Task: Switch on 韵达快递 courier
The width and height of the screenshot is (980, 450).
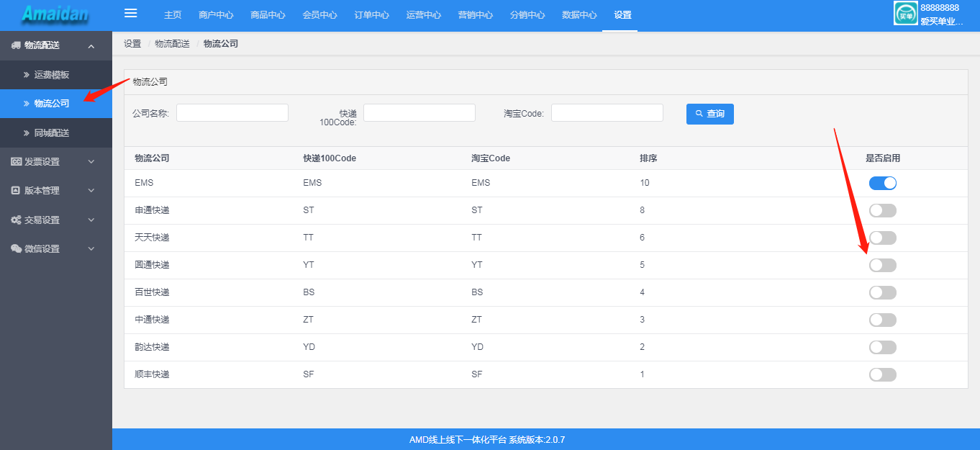Action: click(883, 347)
